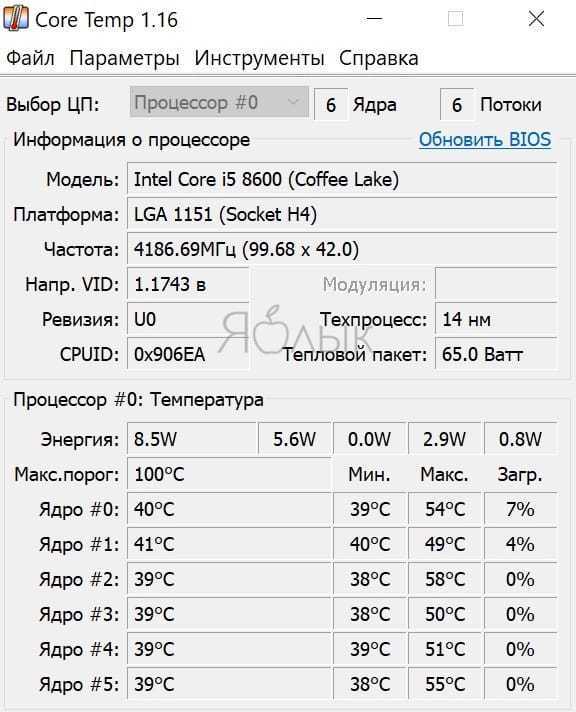Viewport: 576px width, 712px height.
Task: Click the Ядро #2 Макс. 58°C cell
Action: coord(445,579)
